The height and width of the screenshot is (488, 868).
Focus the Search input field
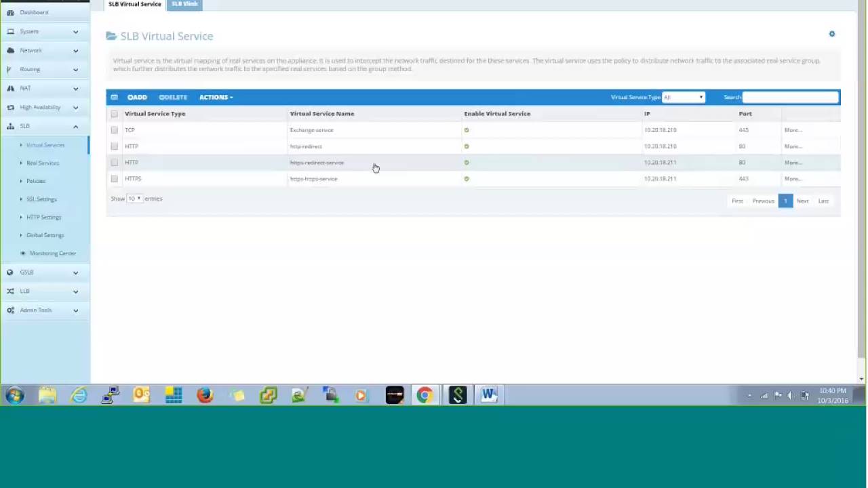(791, 97)
